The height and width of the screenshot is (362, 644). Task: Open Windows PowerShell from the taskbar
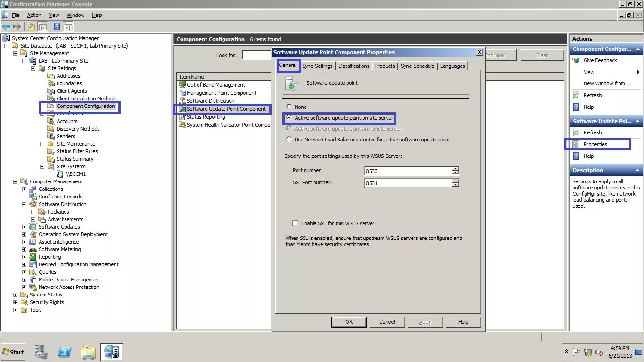tap(65, 352)
